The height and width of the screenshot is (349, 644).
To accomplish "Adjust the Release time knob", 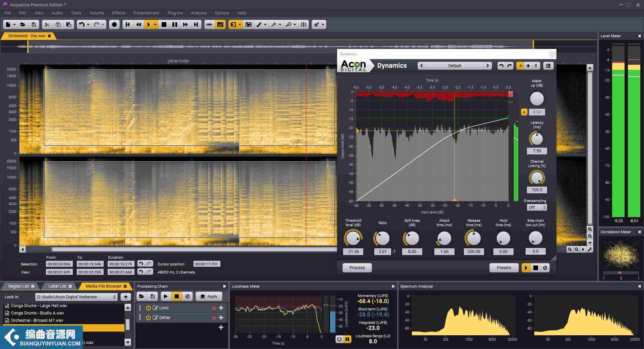I will pos(474,238).
